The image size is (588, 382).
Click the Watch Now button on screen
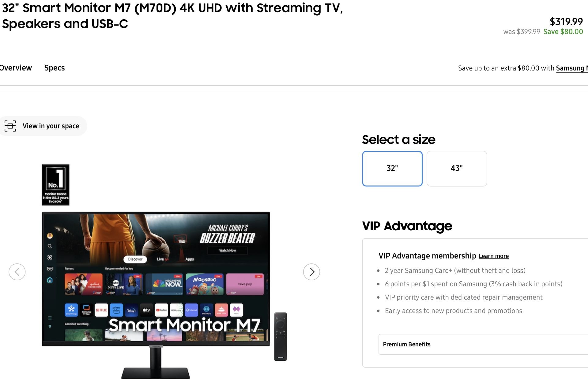228,250
